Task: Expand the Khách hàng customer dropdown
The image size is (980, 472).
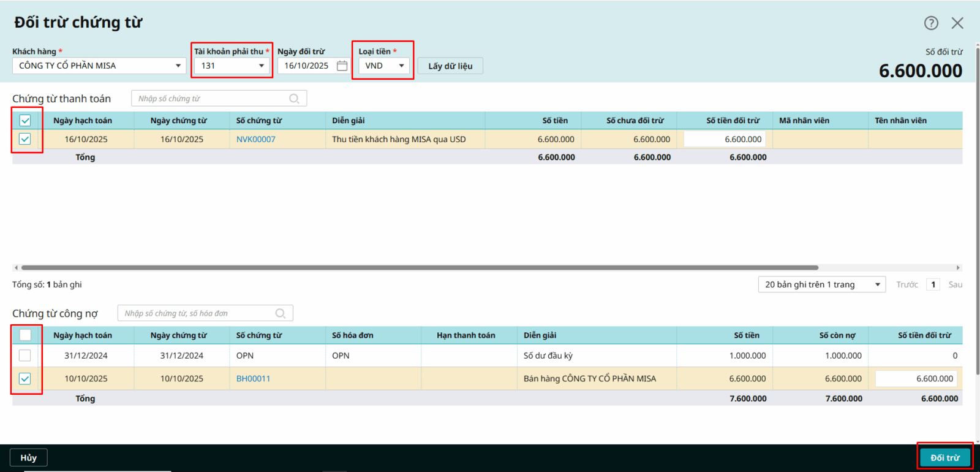Action: tap(178, 66)
